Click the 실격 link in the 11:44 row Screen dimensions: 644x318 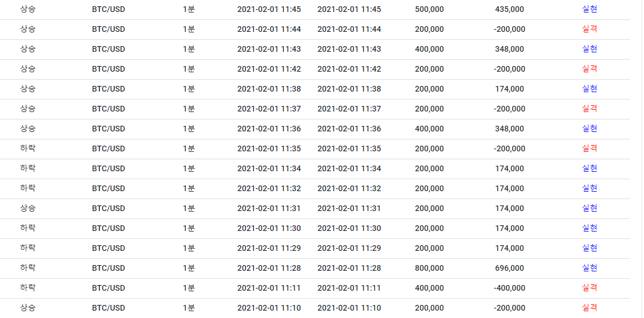click(589, 29)
